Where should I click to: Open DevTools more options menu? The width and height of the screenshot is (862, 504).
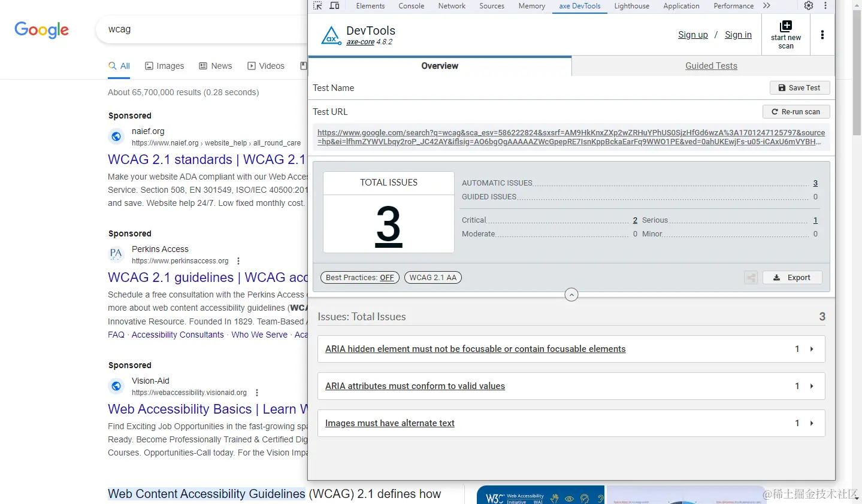825,6
